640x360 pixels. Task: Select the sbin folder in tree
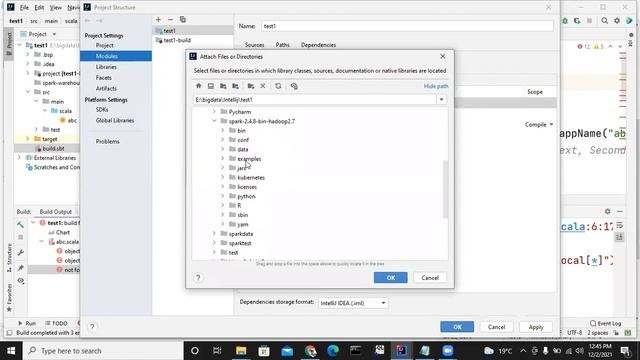click(x=242, y=215)
